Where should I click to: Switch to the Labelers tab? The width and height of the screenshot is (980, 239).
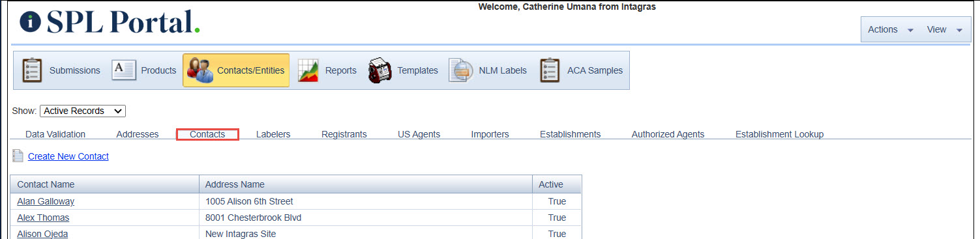273,134
